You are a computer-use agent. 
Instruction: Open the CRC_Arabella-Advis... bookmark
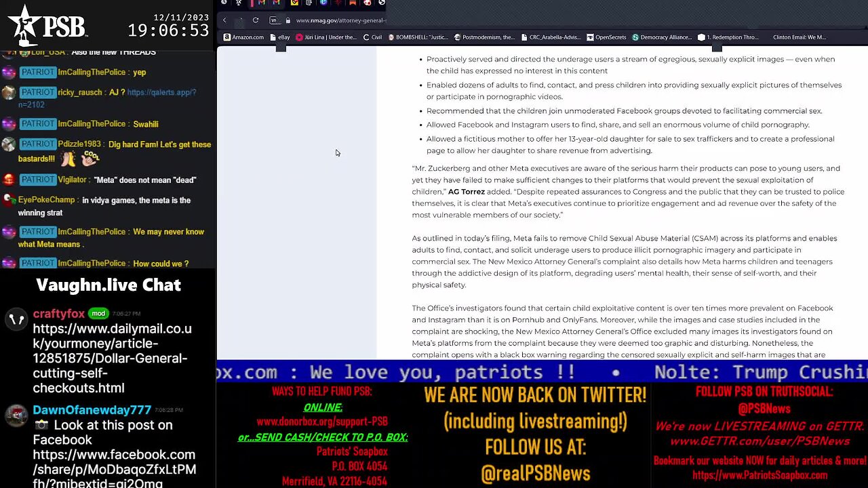(551, 37)
